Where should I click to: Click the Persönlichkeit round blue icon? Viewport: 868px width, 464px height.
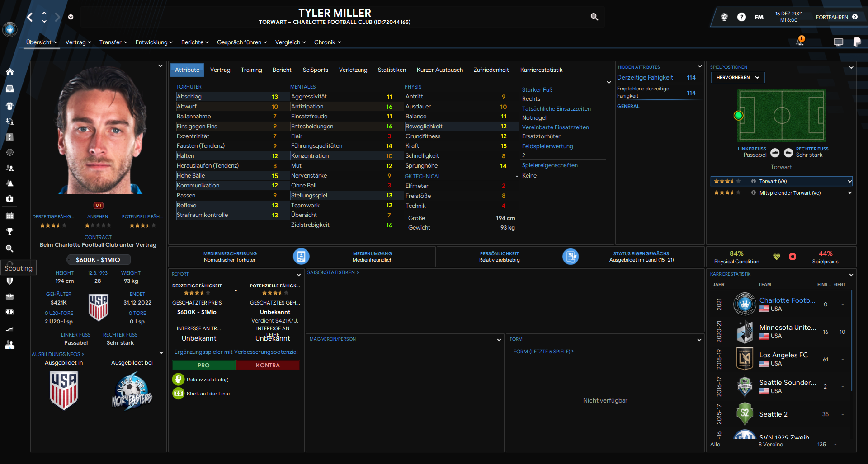(x=571, y=256)
